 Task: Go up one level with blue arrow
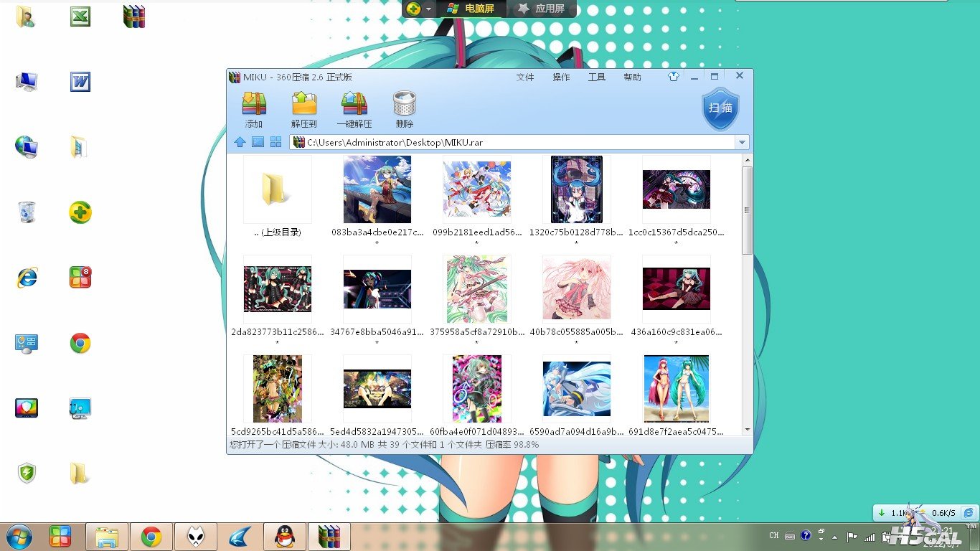pyautogui.click(x=240, y=142)
